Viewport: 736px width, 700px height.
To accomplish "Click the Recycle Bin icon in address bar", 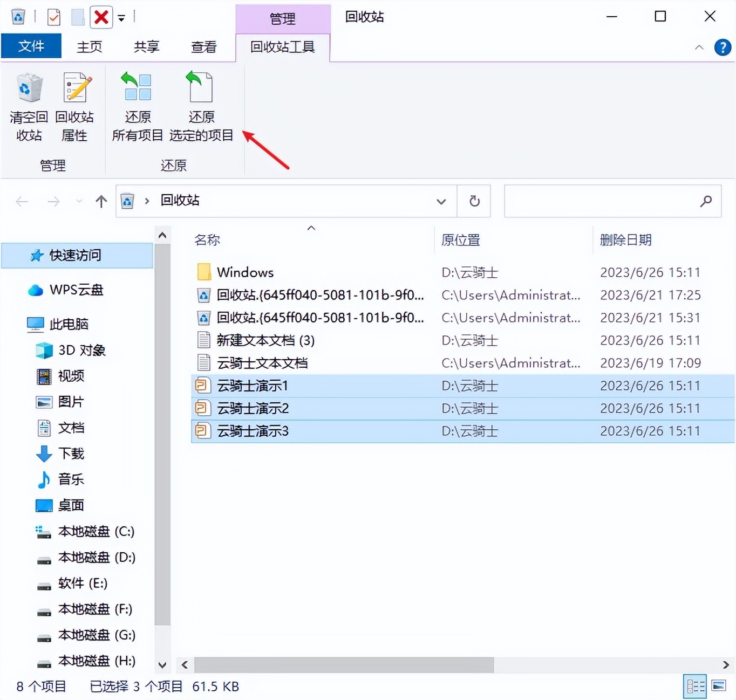I will click(x=127, y=201).
